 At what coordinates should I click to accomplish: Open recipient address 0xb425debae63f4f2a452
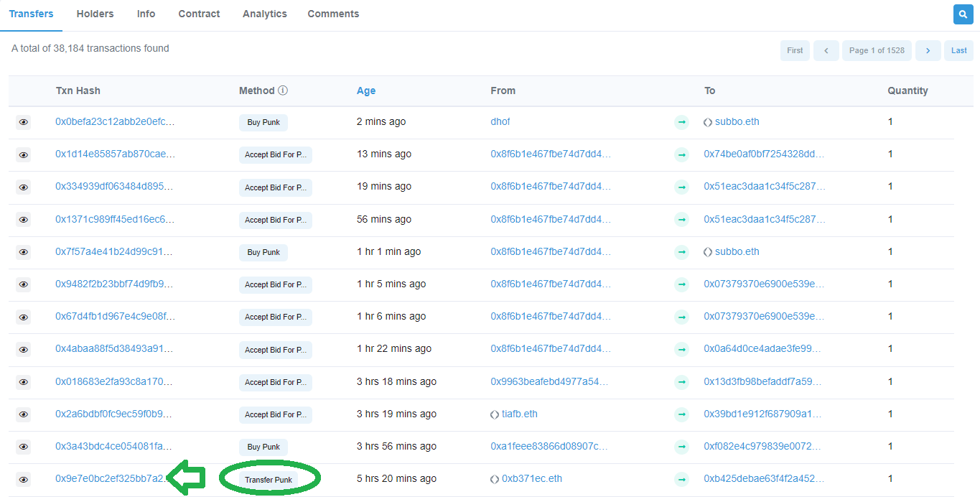point(764,478)
